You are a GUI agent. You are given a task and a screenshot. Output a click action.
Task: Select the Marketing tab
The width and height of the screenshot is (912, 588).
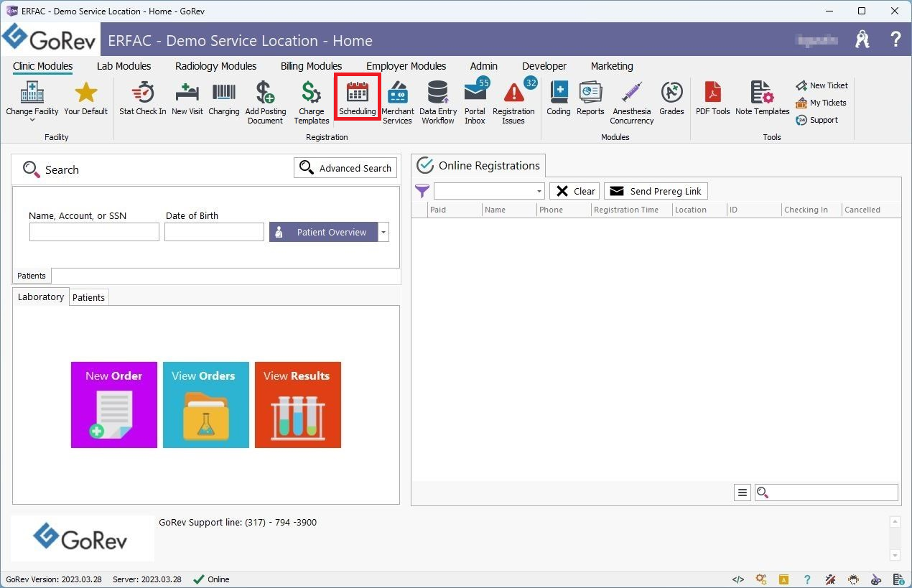coord(612,66)
